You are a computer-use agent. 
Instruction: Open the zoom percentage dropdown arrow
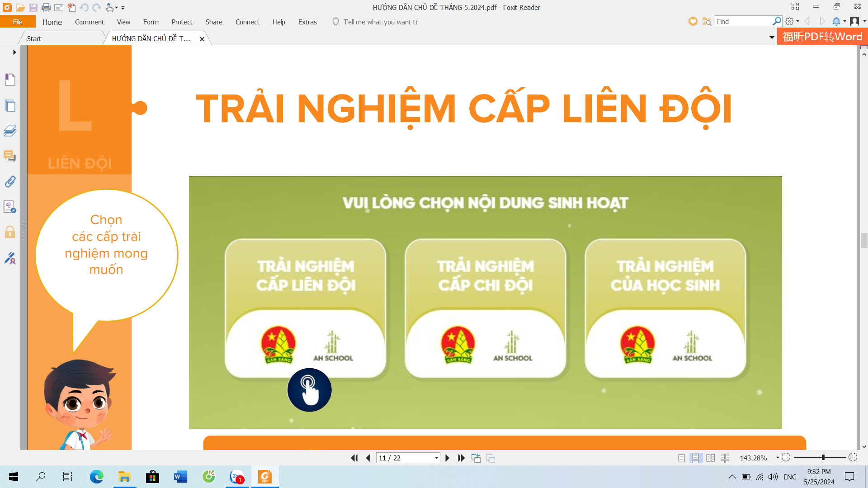[x=778, y=458]
